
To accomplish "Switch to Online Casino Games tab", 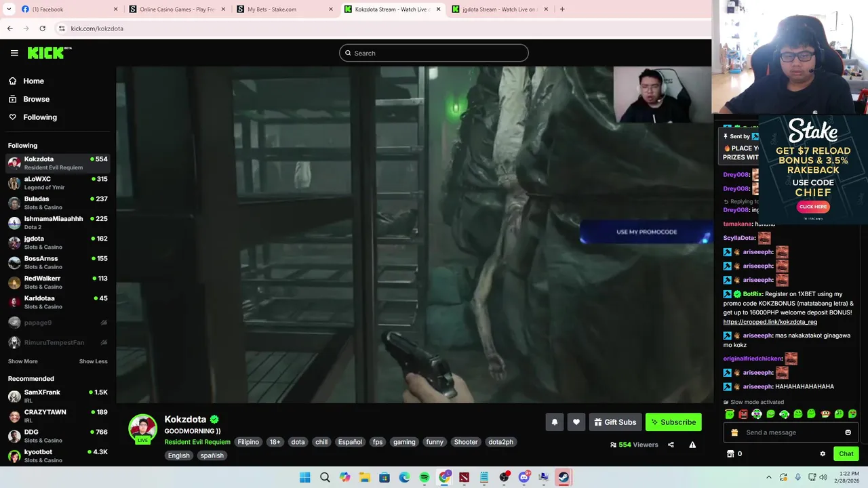I will pyautogui.click(x=177, y=9).
